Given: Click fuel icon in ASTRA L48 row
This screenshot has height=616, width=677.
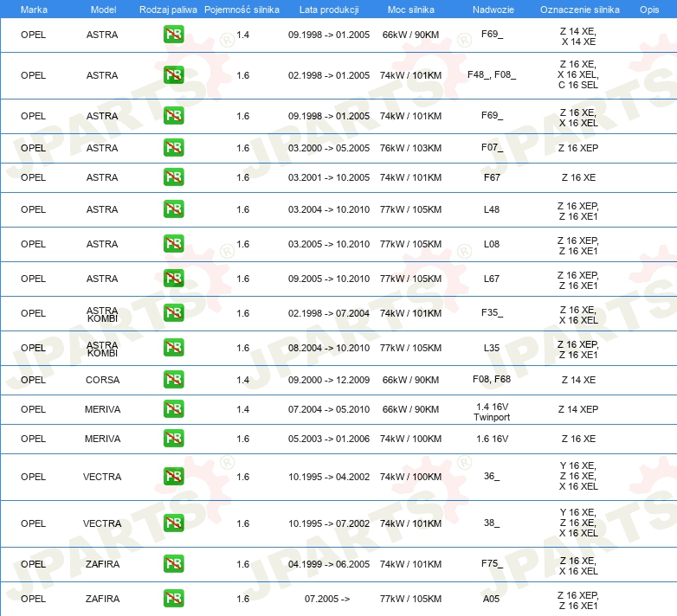Looking at the screenshot, I should (173, 209).
